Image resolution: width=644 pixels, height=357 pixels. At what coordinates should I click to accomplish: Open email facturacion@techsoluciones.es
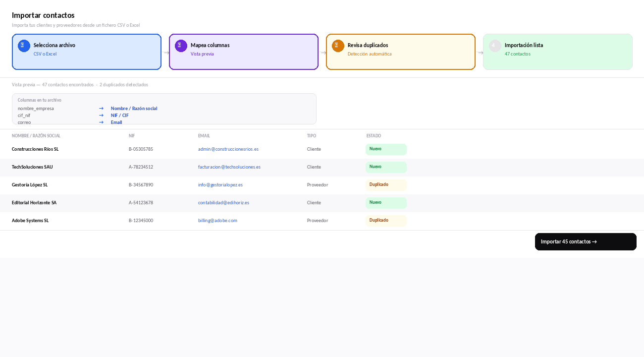tap(229, 167)
